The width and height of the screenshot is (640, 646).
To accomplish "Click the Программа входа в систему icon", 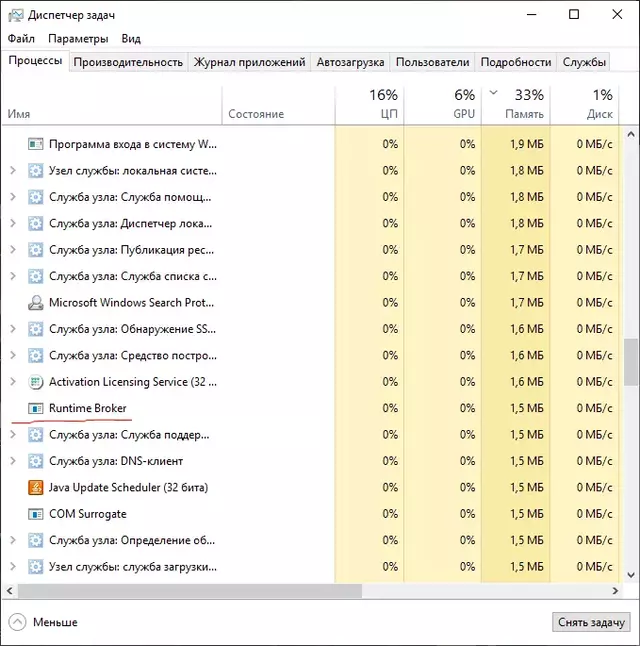I will coord(36,144).
